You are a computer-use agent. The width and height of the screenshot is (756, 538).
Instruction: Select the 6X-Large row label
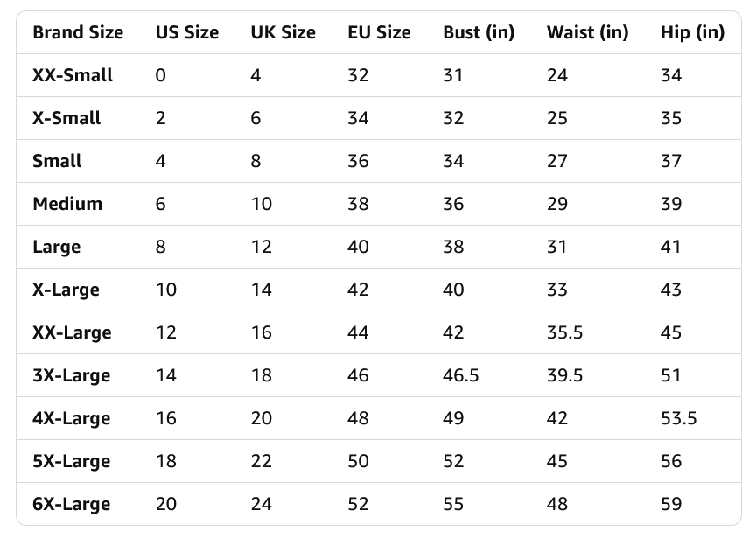tap(72, 504)
